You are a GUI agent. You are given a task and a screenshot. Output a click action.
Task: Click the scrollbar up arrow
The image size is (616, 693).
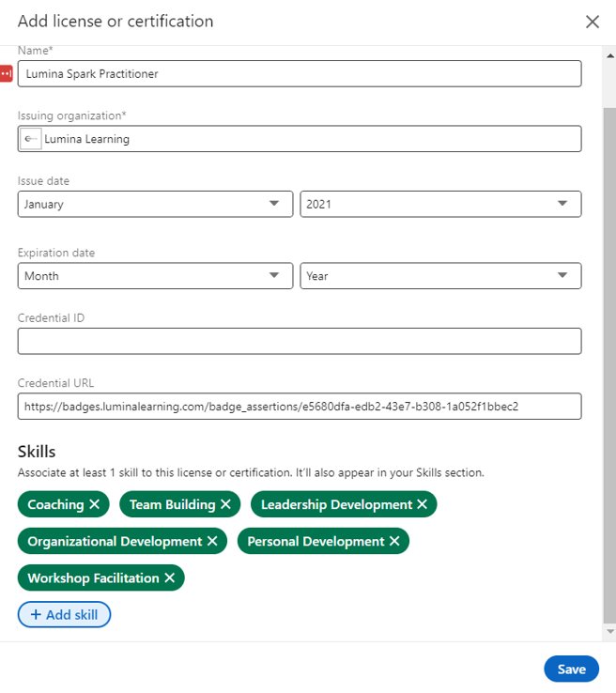click(x=609, y=55)
